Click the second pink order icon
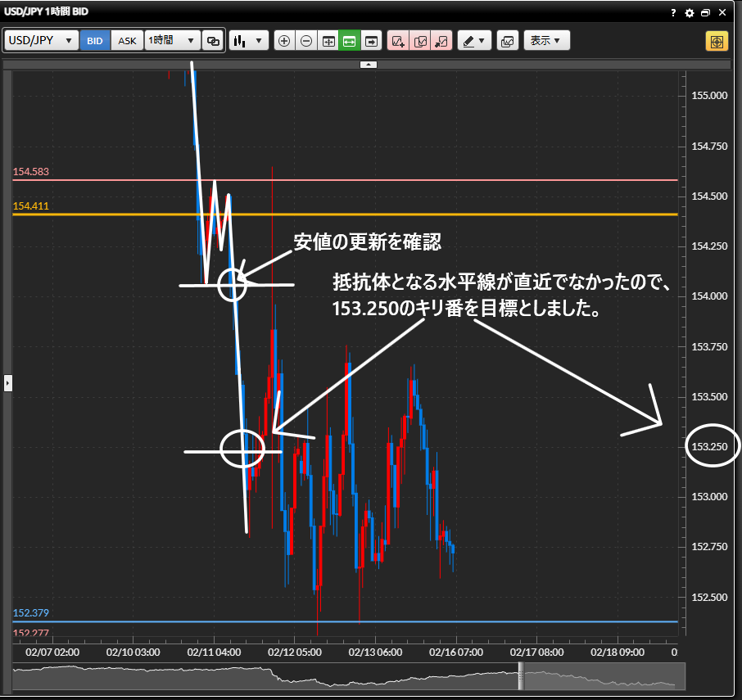Image resolution: width=742 pixels, height=700 pixels. [x=419, y=41]
